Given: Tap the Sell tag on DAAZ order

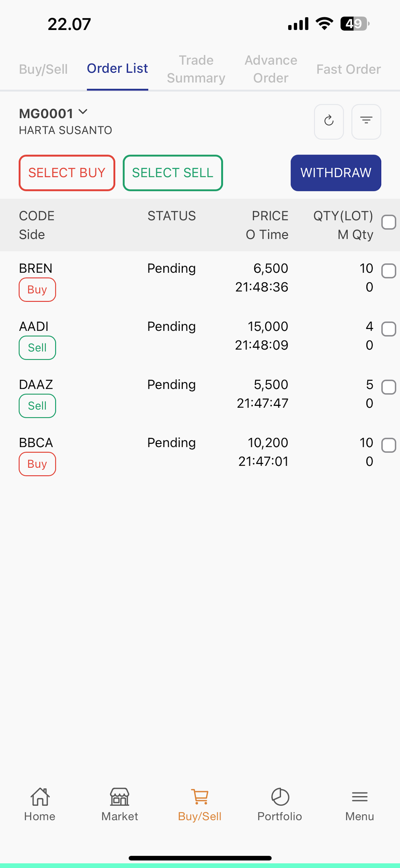Looking at the screenshot, I should click(x=37, y=406).
